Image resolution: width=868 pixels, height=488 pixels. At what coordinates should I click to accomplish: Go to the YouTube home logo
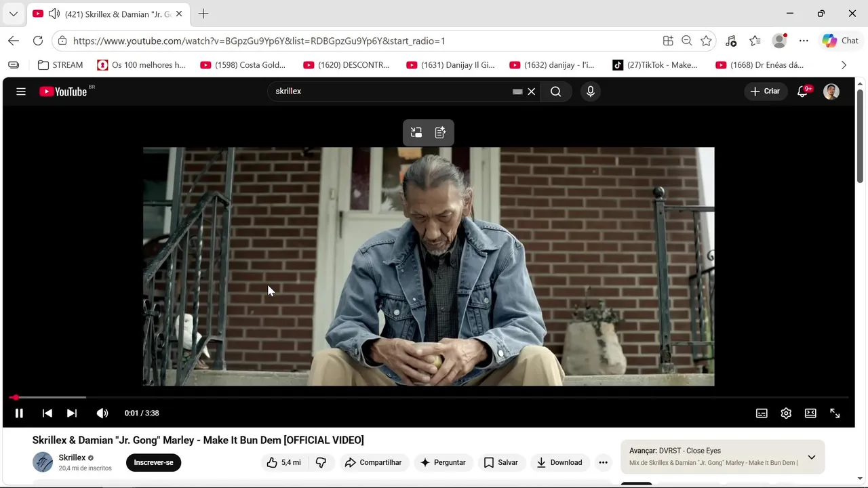coord(63,91)
